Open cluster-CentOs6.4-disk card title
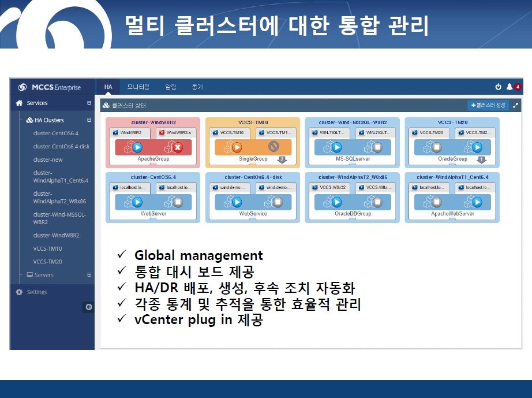This screenshot has height=398, width=532. 253,177
